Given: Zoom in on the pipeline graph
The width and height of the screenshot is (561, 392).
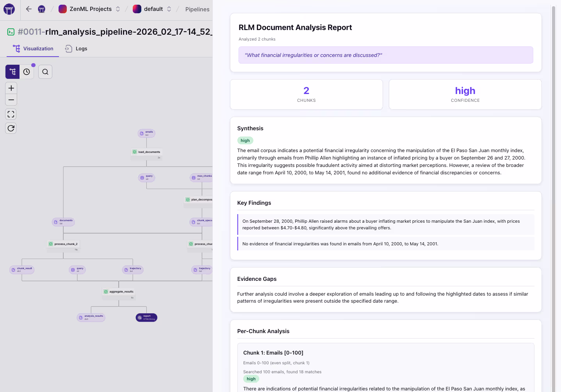Looking at the screenshot, I should 11,88.
